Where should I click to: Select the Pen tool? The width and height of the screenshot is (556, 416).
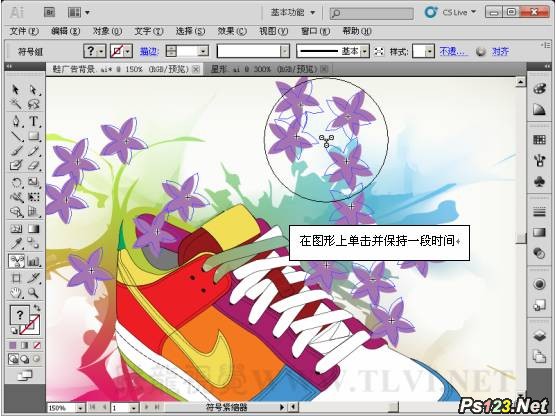15,121
